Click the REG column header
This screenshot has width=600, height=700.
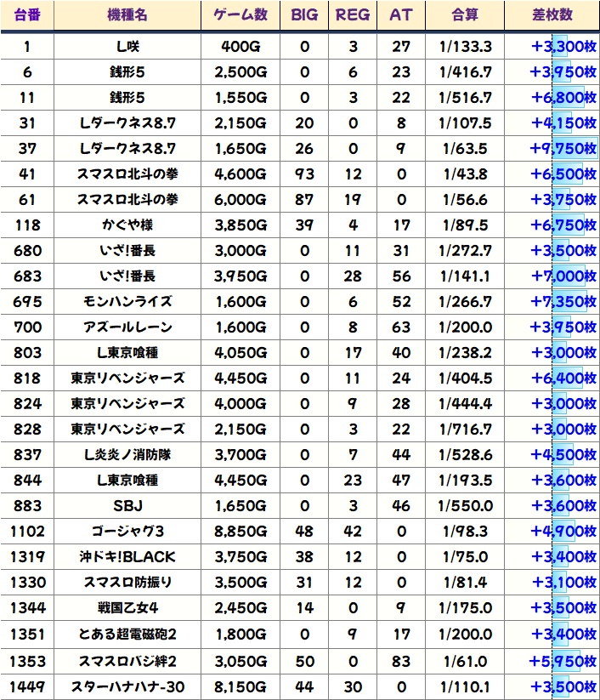pyautogui.click(x=353, y=15)
